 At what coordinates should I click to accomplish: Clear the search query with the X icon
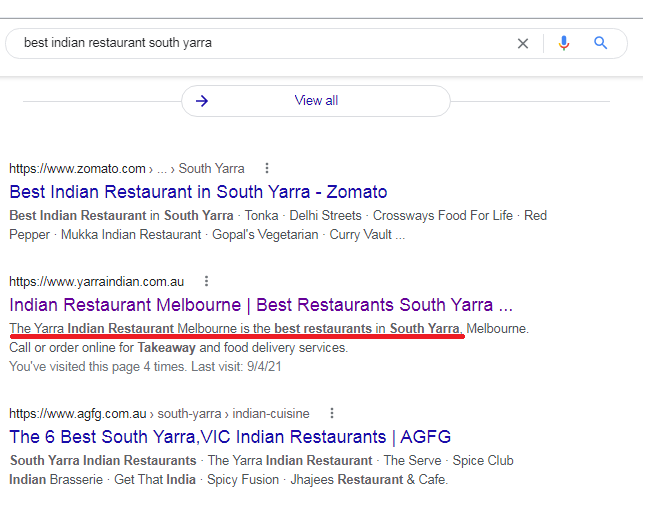pyautogui.click(x=522, y=43)
